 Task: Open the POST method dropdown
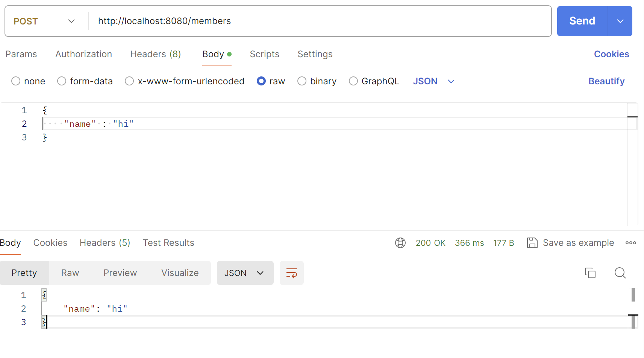(44, 21)
